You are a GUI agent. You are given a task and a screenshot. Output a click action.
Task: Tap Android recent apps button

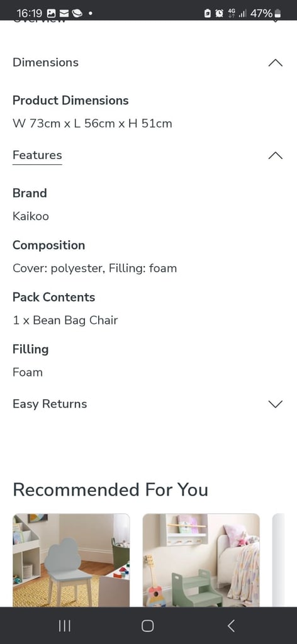click(x=64, y=626)
